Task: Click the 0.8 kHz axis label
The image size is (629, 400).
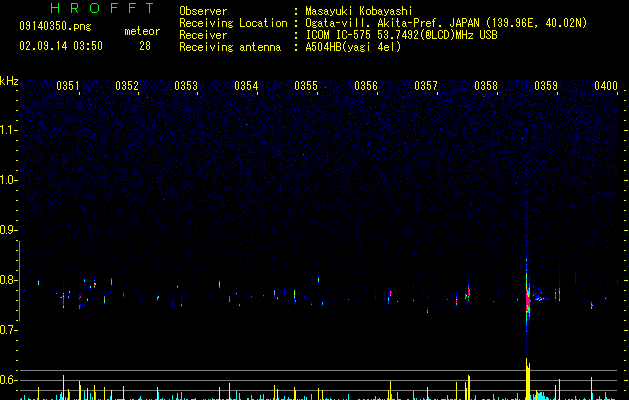Action: tap(8, 280)
